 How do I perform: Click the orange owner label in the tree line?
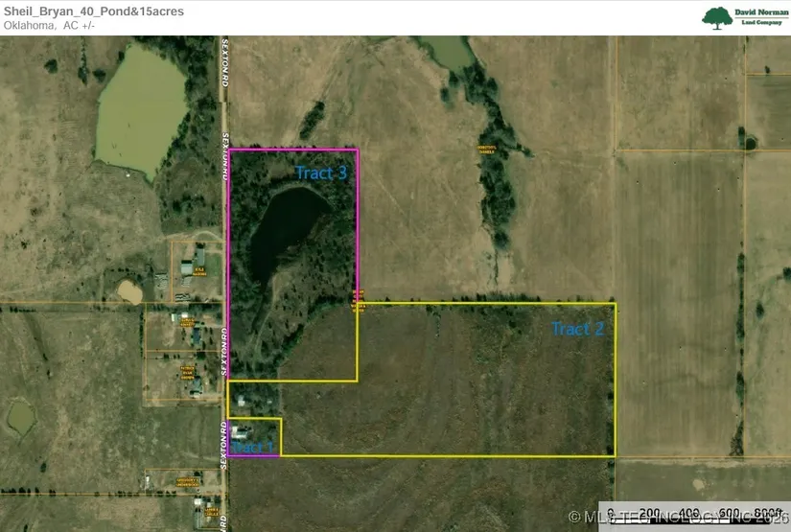[x=489, y=147]
